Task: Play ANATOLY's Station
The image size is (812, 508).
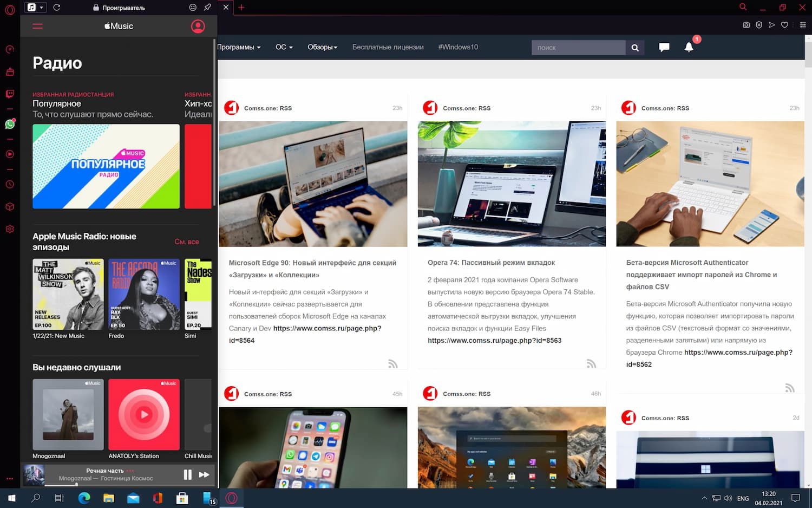Action: tap(144, 414)
